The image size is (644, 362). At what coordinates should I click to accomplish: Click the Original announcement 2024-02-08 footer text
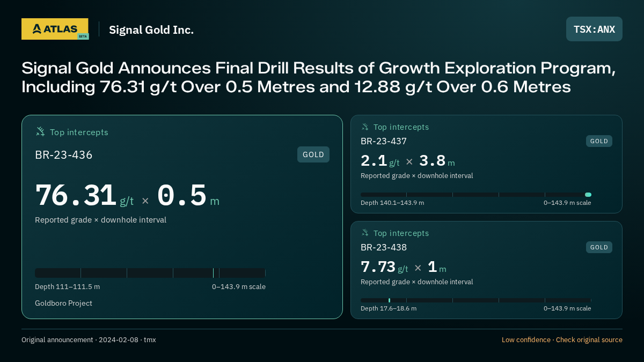click(x=89, y=339)
